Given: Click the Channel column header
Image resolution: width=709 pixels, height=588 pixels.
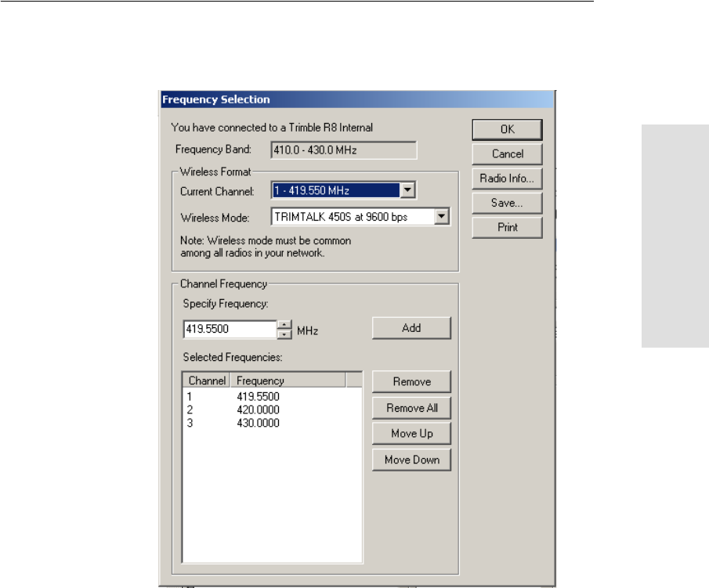Looking at the screenshot, I should (207, 381).
